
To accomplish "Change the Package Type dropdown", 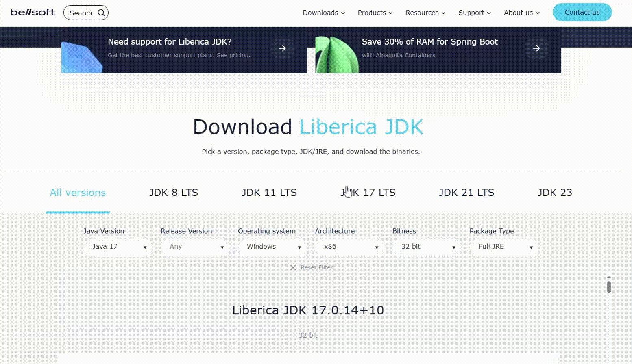I will point(504,247).
